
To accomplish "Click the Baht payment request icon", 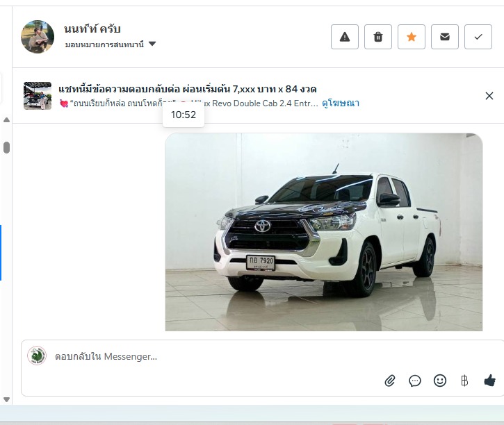I will click(464, 381).
